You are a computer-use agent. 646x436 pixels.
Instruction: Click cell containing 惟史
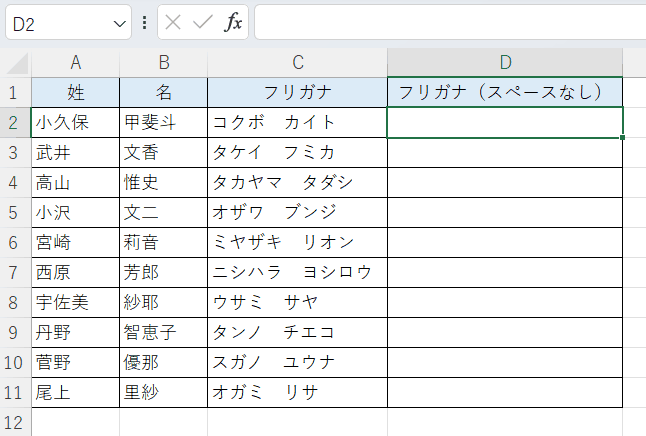pos(164,183)
